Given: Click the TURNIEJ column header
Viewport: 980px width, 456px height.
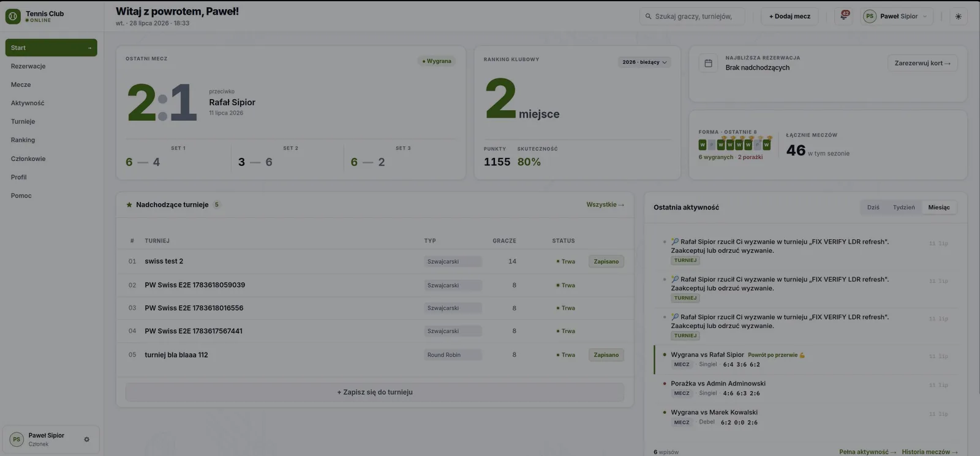Looking at the screenshot, I should coord(157,241).
